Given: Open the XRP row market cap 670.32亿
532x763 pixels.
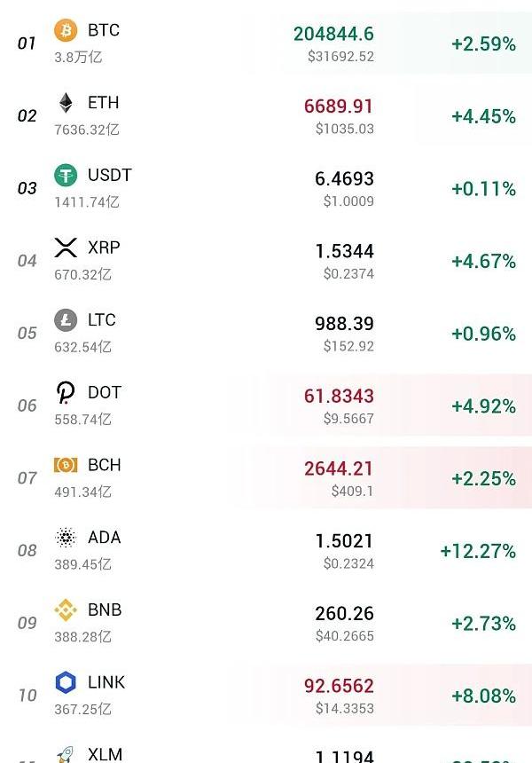Looking at the screenshot, I should coord(82,274).
